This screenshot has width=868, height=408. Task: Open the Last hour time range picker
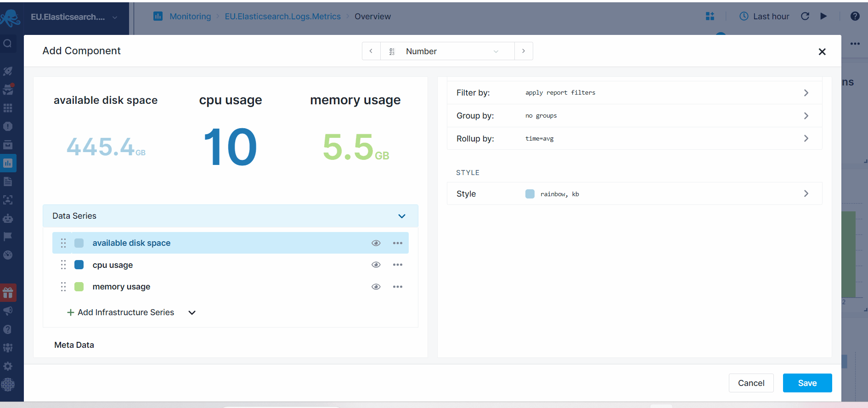pyautogui.click(x=765, y=17)
